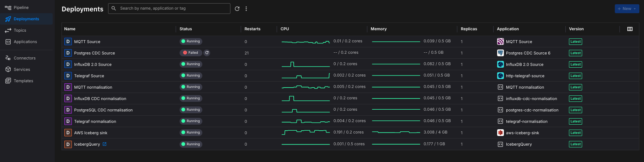
Task: Click the MQTT Source deployment D icon
Action: (68, 42)
